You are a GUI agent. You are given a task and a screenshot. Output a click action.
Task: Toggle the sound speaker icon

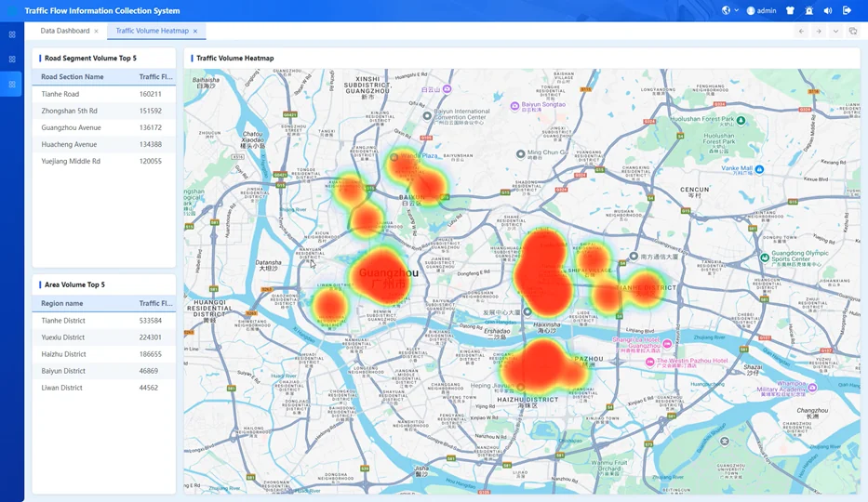pyautogui.click(x=828, y=10)
